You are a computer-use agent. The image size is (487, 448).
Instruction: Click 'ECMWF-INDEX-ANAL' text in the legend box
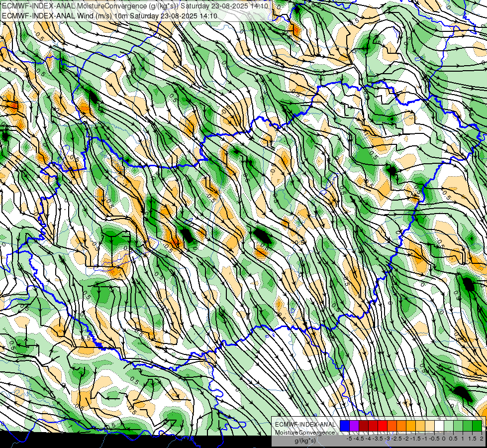[x=305, y=425]
